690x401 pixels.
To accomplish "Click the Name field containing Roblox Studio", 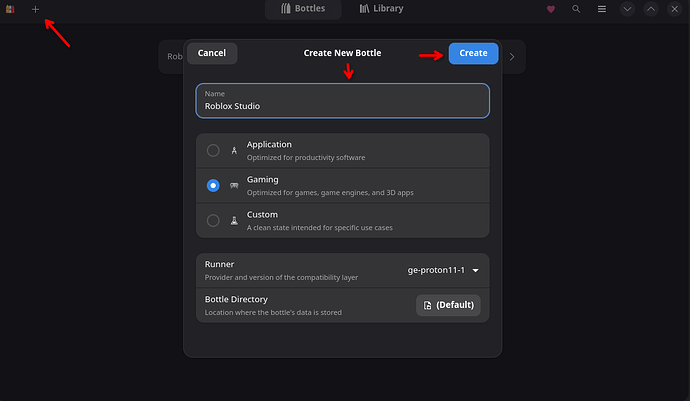I will (x=342, y=101).
